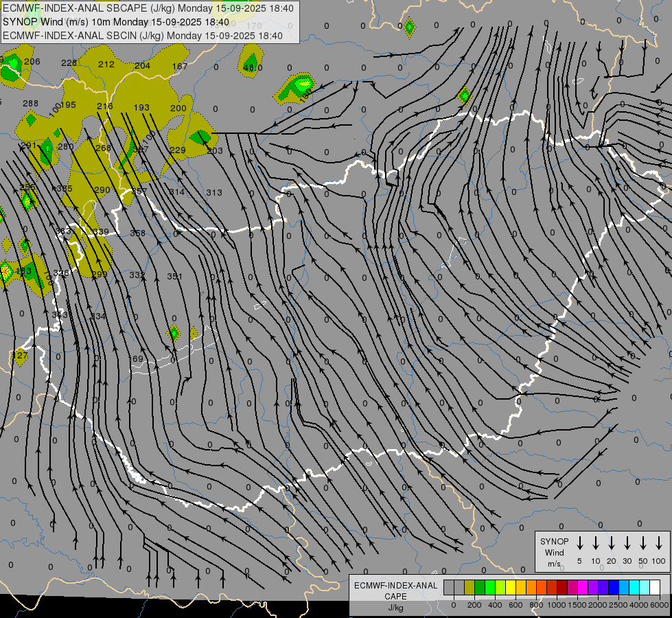Click the 1000 tick label on CAPE scale
This screenshot has width=672, height=618.
556,605
